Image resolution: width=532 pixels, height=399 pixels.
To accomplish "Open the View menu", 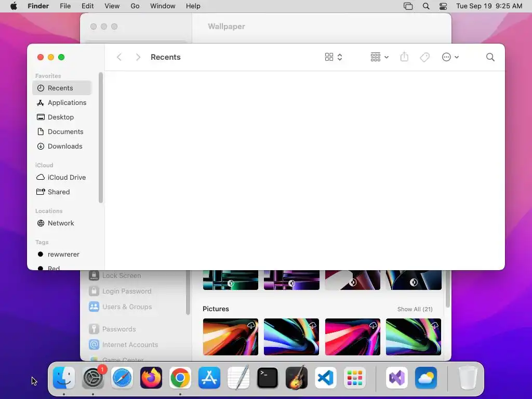I will click(x=112, y=6).
